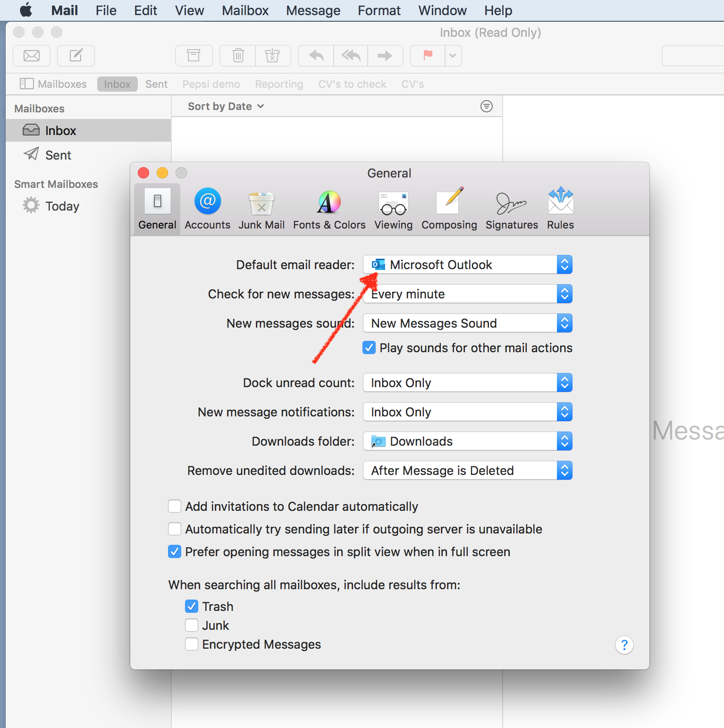The height and width of the screenshot is (728, 724).
Task: Click the Reply All double-arrow icon
Action: click(x=351, y=56)
